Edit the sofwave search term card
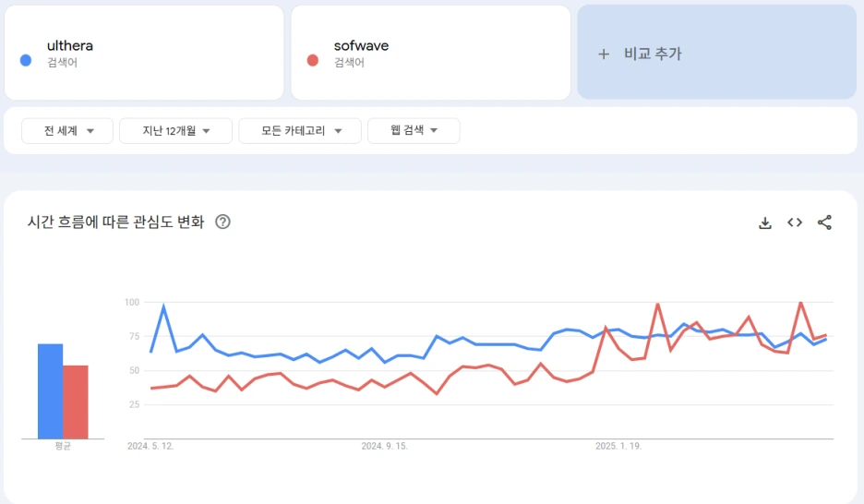 430,53
